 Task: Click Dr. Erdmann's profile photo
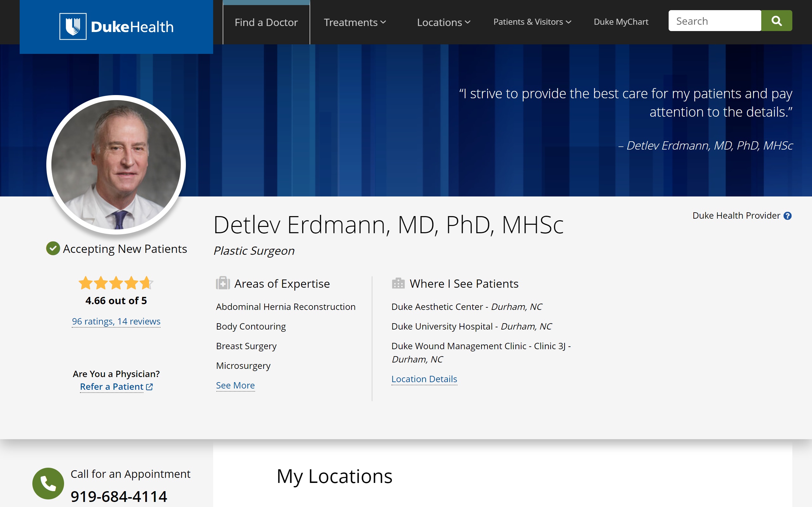coord(116,165)
